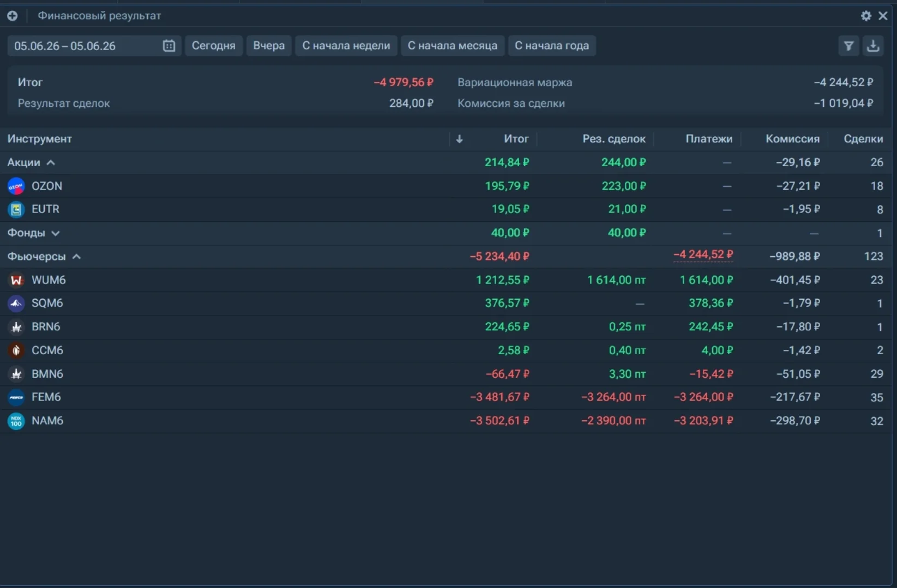Viewport: 897px width, 588px height.
Task: Select the OZON ticker name
Action: pyautogui.click(x=47, y=186)
